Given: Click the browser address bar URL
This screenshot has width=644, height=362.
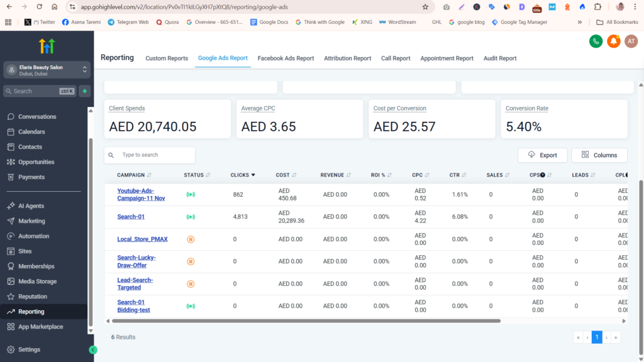Looking at the screenshot, I should tap(184, 7).
